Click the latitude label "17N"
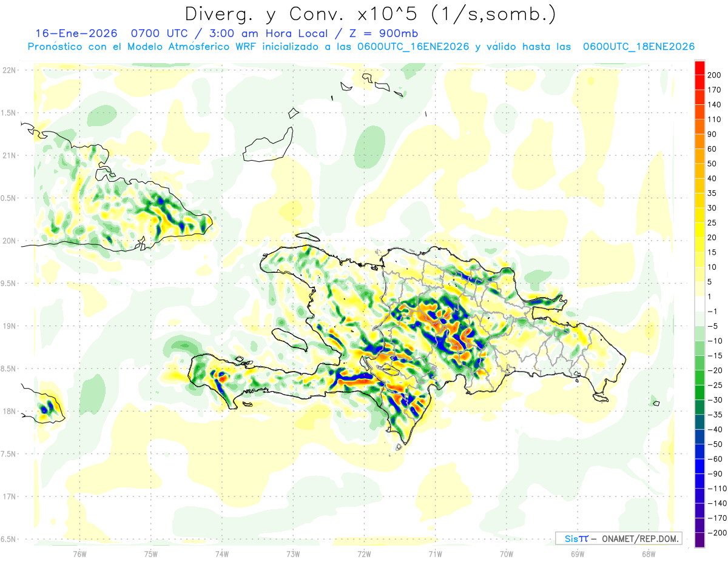 pyautogui.click(x=9, y=497)
